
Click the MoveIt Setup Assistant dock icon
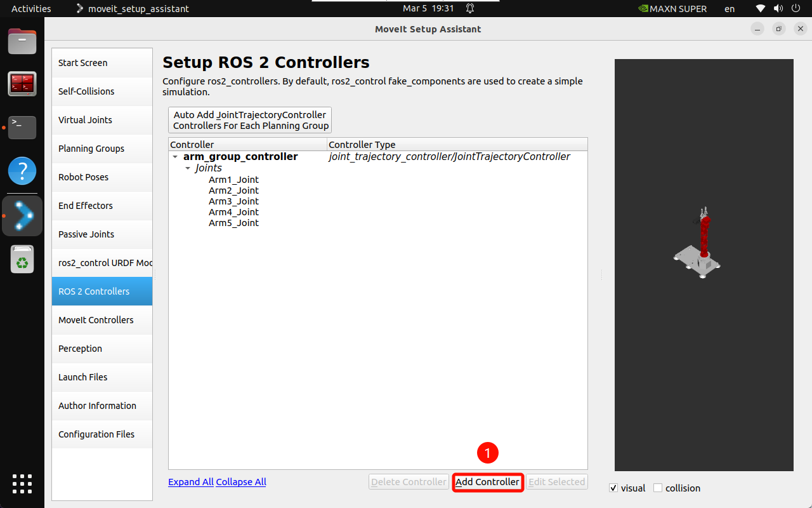(x=22, y=216)
